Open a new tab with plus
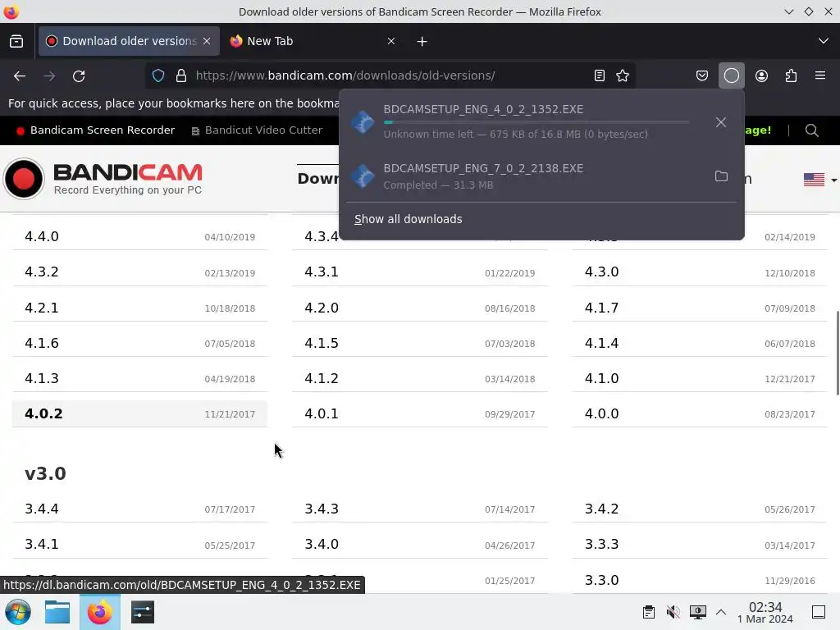 422,41
